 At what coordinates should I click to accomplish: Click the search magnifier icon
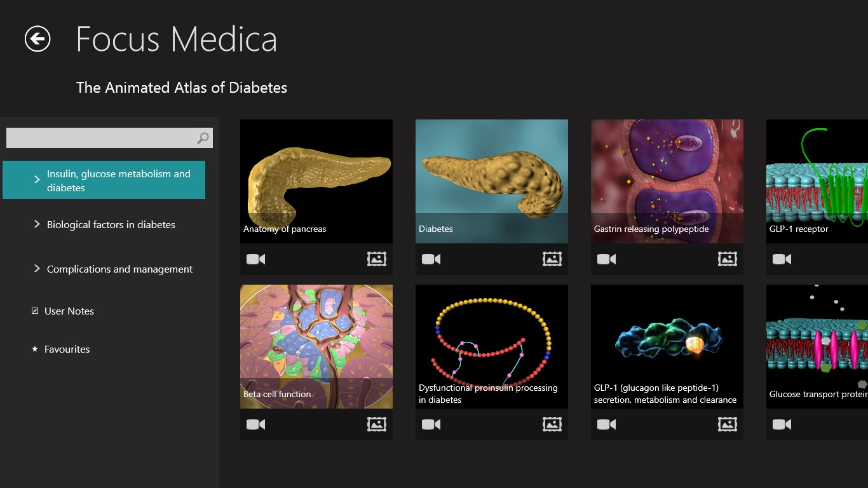(x=203, y=138)
